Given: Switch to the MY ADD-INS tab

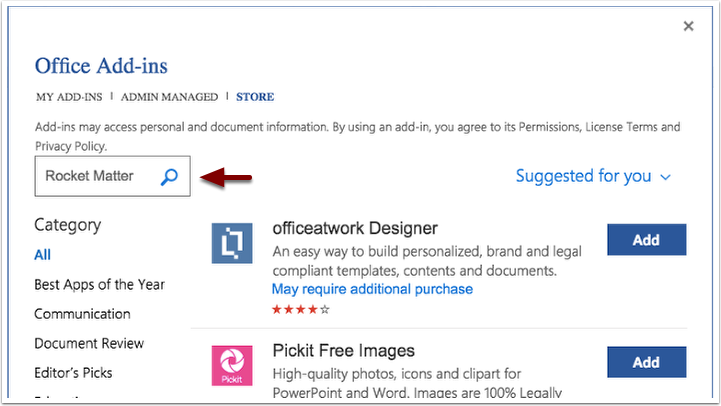Looking at the screenshot, I should tap(69, 97).
